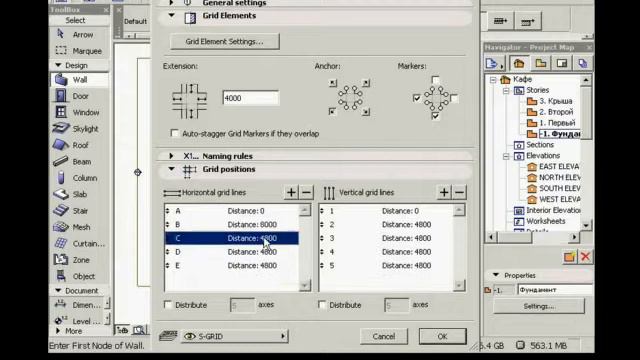The image size is (640, 360).
Task: Collapse the Properties section in Navigator
Action: [x=496, y=275]
